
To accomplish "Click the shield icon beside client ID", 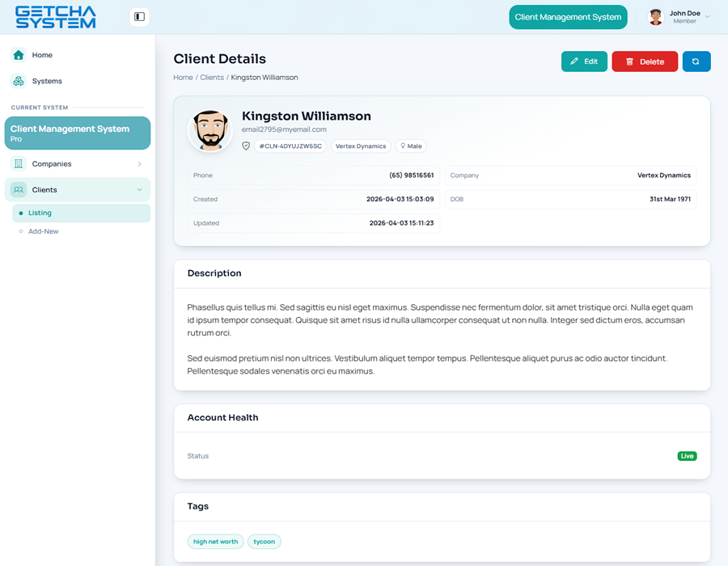I will [x=247, y=146].
